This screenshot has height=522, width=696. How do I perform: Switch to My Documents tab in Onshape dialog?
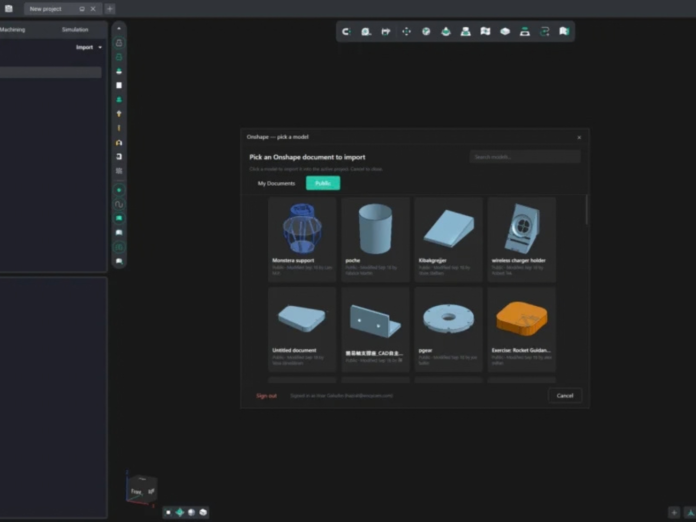click(x=276, y=183)
